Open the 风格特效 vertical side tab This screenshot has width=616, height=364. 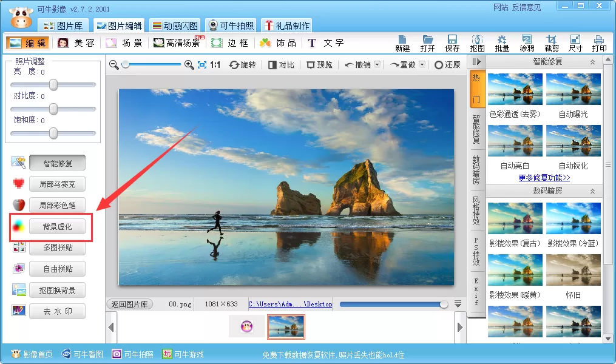[476, 211]
